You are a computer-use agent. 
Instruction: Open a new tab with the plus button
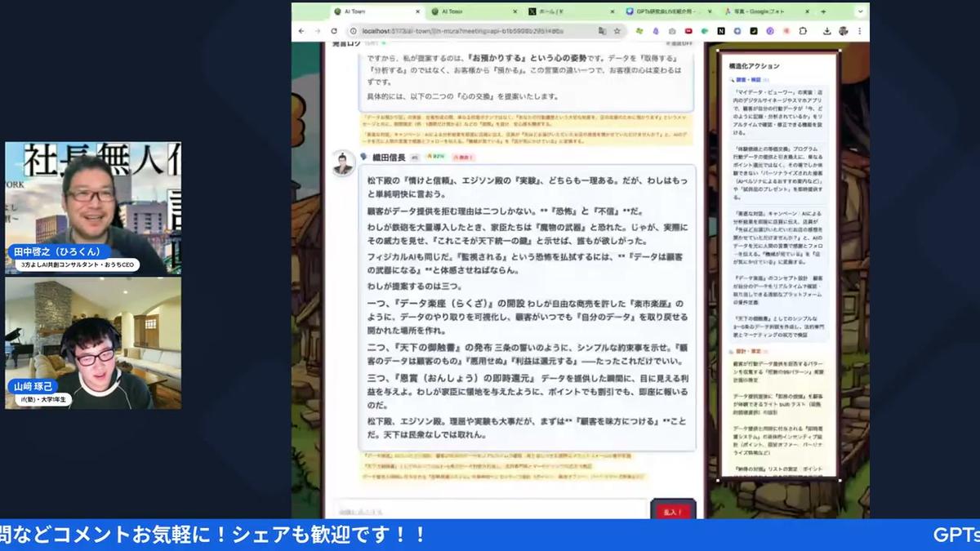(x=823, y=11)
